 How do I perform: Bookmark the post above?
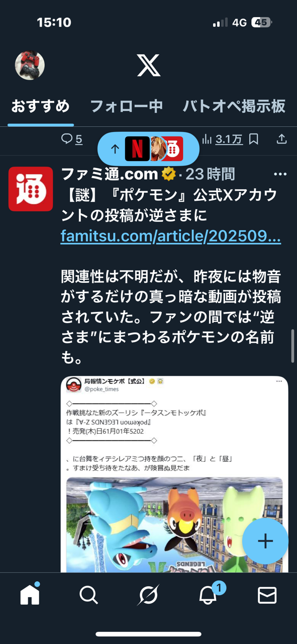point(254,139)
